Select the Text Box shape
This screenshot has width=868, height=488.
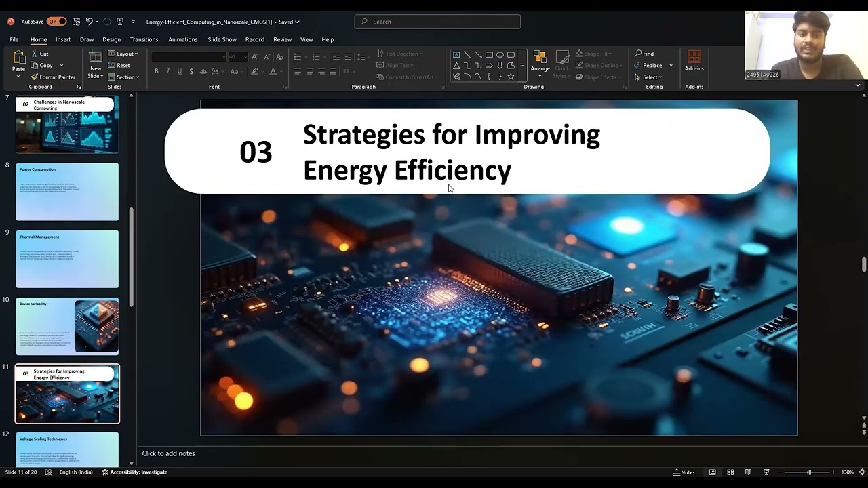[x=456, y=55]
